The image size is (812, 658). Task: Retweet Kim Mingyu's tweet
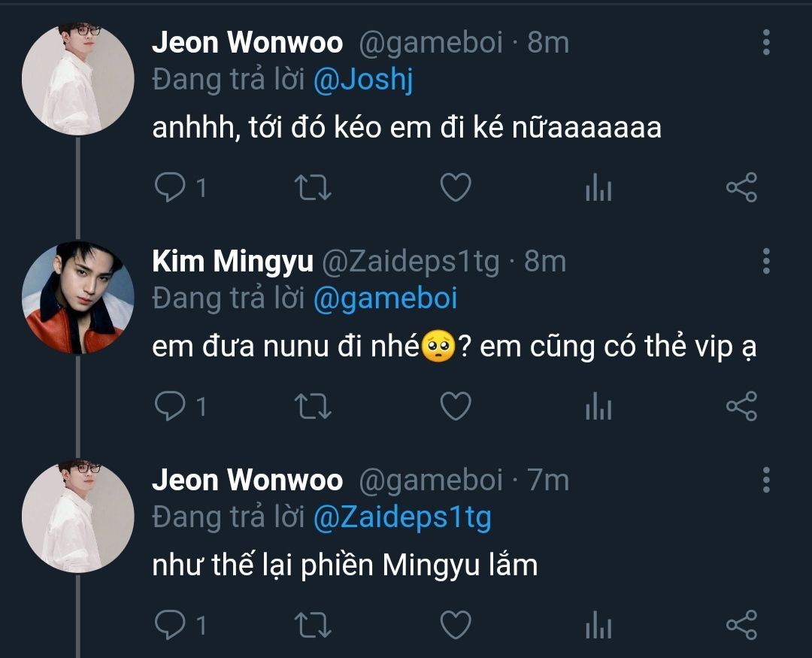click(312, 405)
